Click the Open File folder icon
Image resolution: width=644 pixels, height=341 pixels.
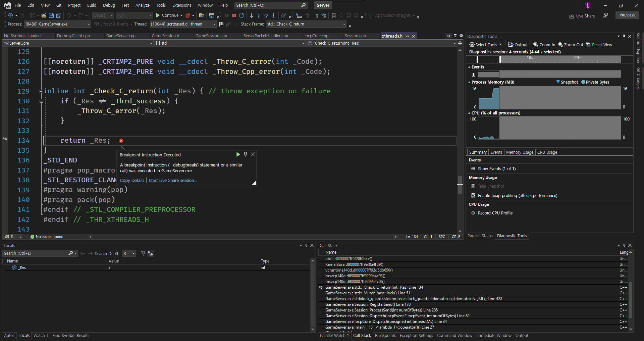44,15
